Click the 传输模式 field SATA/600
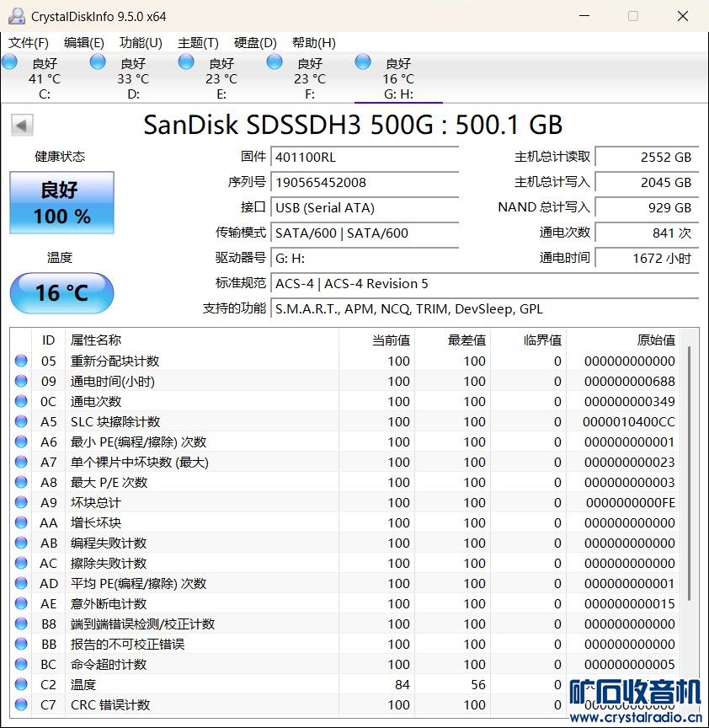The width and height of the screenshot is (709, 728). 365,233
